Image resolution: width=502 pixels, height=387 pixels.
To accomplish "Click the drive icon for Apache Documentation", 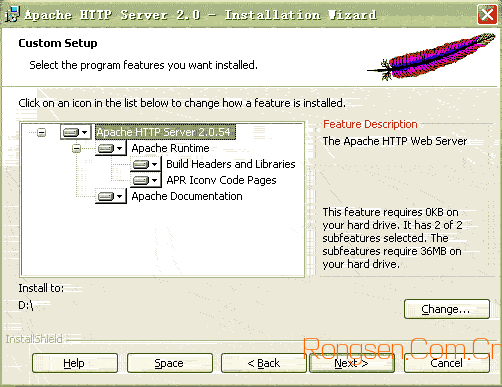I will pyautogui.click(x=111, y=196).
